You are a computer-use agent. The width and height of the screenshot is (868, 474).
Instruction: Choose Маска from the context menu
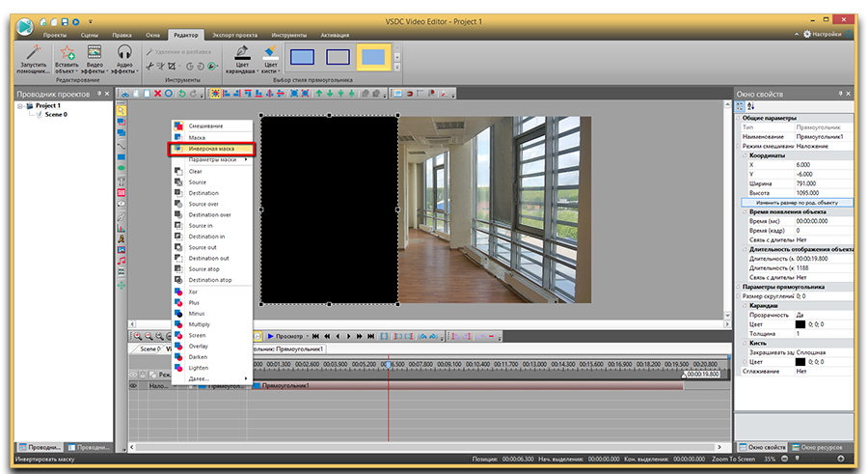pos(212,137)
